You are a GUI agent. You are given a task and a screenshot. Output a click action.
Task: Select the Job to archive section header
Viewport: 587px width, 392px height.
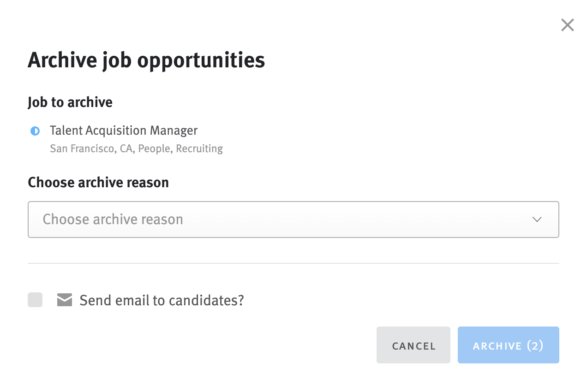point(70,102)
